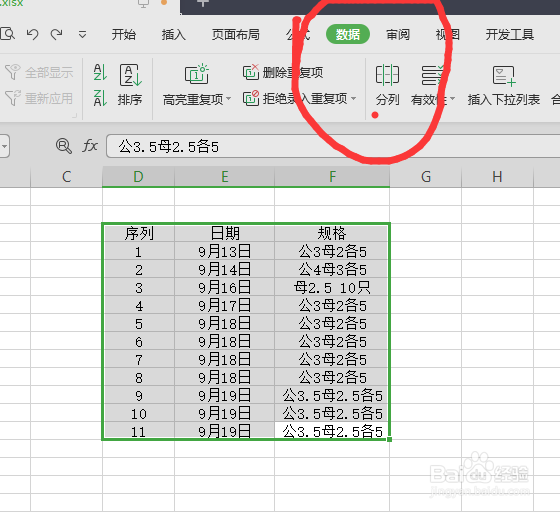Expand the 高亮重复项 dropdown arrow
Image resolution: width=560 pixels, height=512 pixels.
pyautogui.click(x=229, y=99)
